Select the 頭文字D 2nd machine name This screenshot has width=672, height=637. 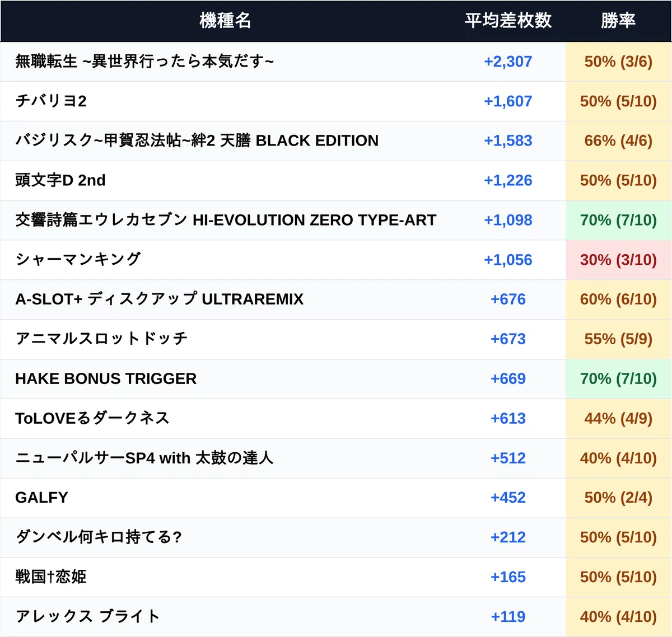click(60, 180)
